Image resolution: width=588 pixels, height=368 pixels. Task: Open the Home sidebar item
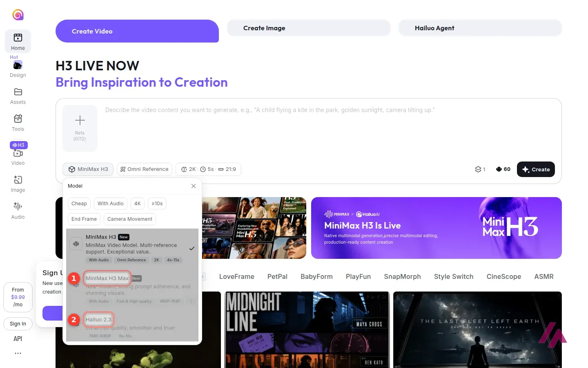(18, 41)
